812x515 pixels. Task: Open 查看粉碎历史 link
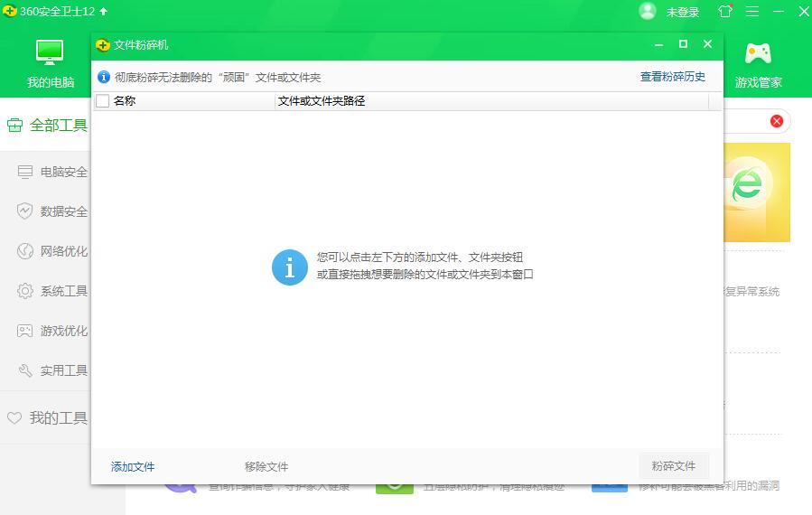tap(672, 77)
